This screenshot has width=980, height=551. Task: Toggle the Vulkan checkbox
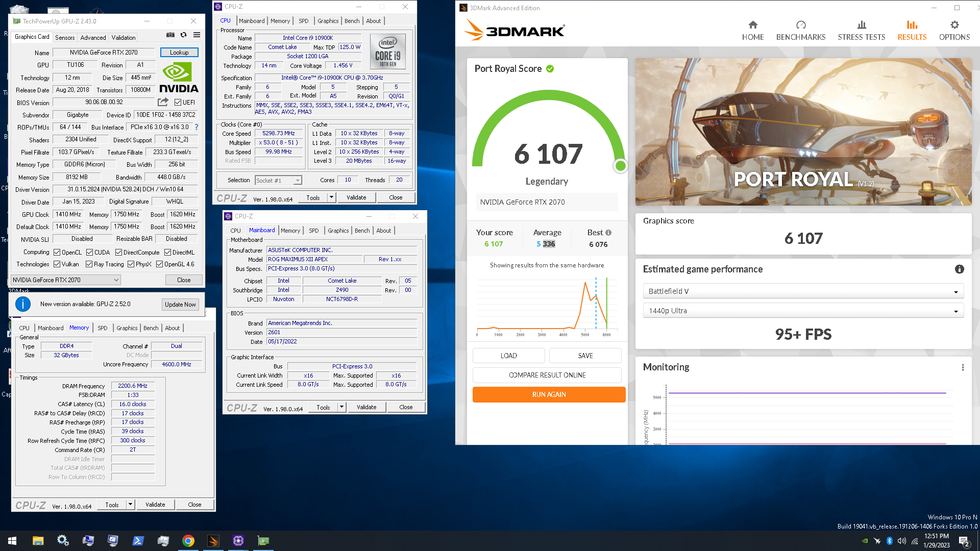pos(57,264)
